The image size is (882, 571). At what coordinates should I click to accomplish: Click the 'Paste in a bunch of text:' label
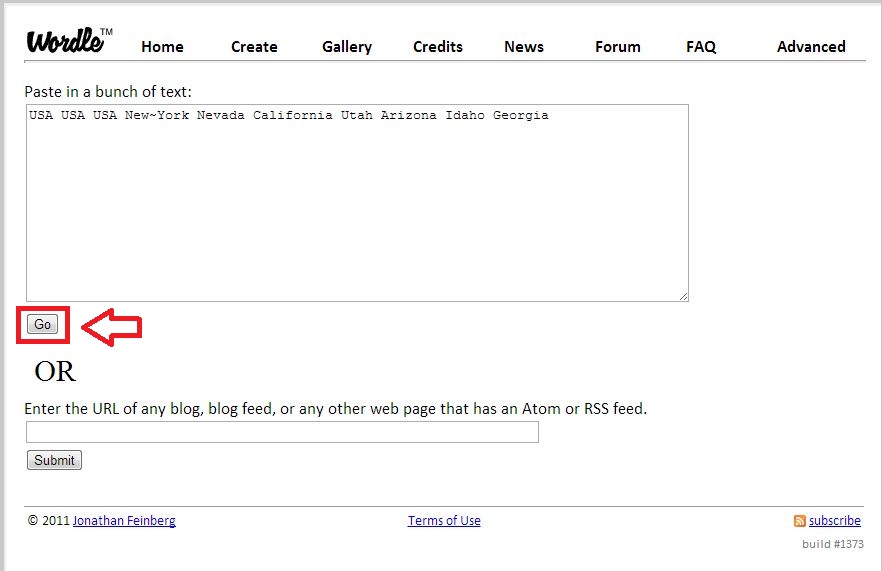coord(108,92)
